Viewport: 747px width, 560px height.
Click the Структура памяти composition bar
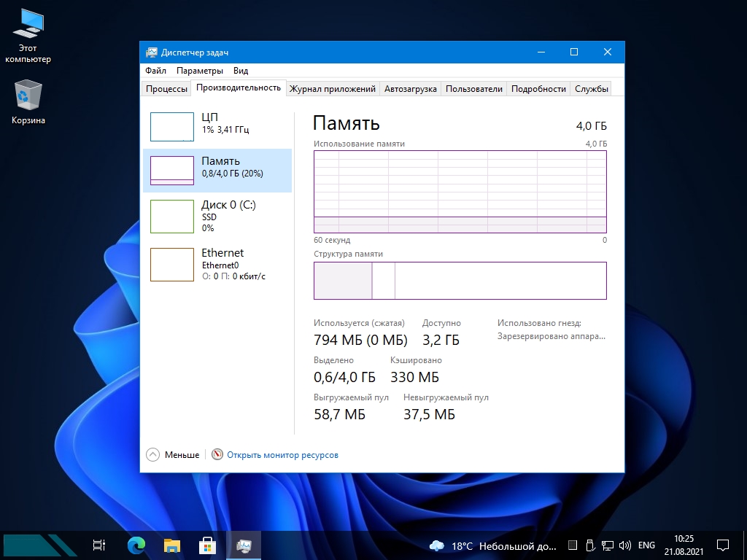460,281
